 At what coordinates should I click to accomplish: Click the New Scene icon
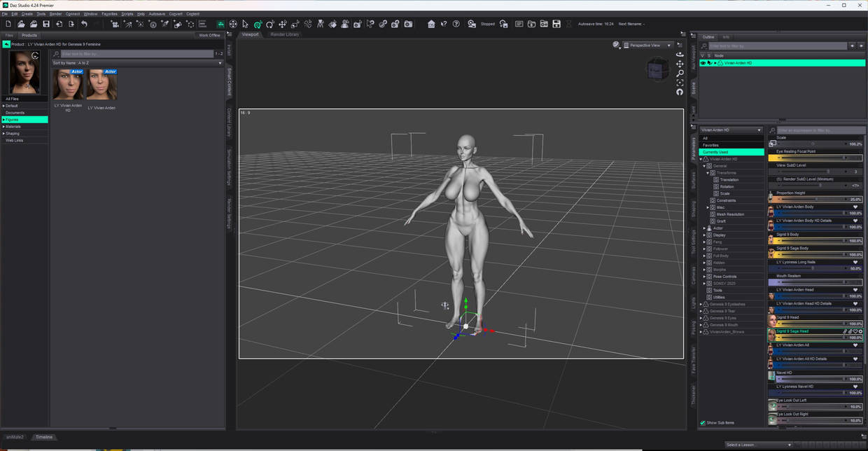click(x=8, y=24)
